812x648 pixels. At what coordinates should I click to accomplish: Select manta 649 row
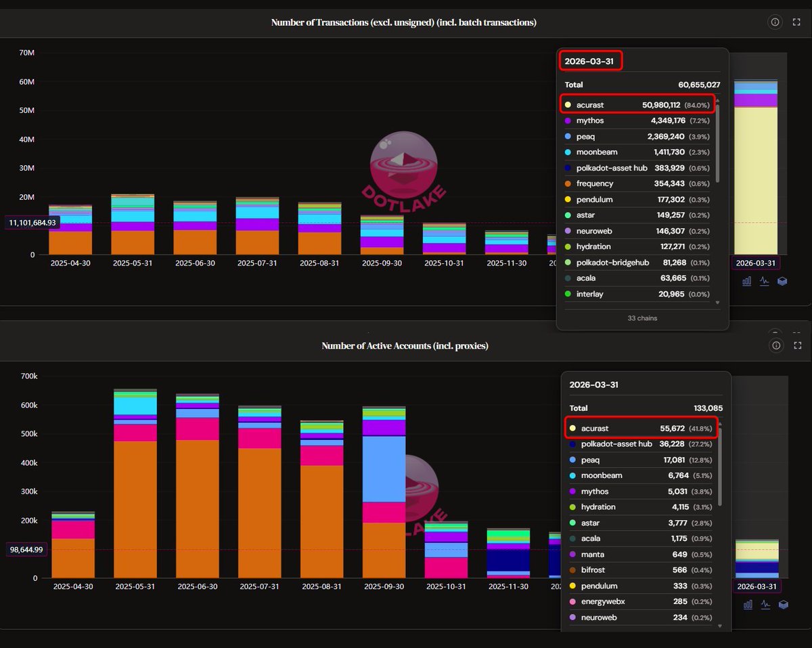pos(641,555)
